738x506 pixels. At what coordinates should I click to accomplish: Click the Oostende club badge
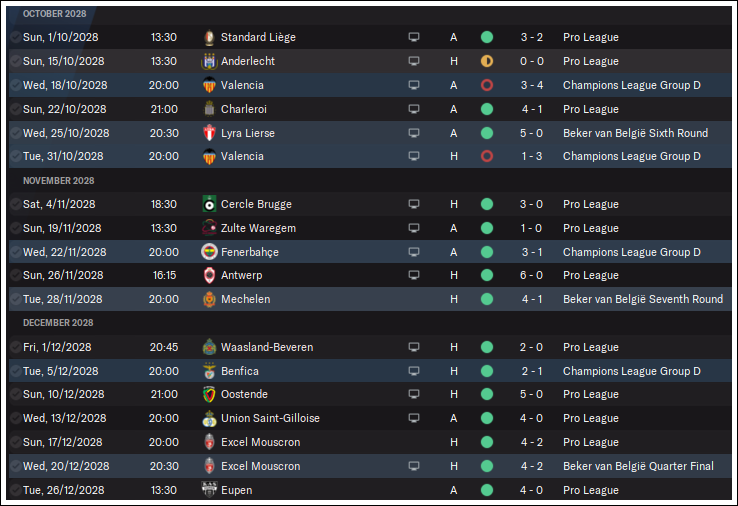tap(209, 394)
